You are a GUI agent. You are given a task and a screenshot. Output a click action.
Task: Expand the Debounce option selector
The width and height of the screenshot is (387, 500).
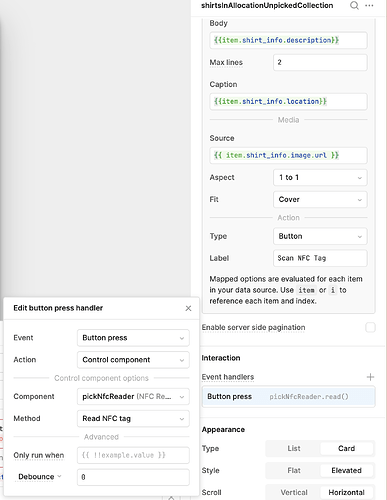tap(40, 477)
